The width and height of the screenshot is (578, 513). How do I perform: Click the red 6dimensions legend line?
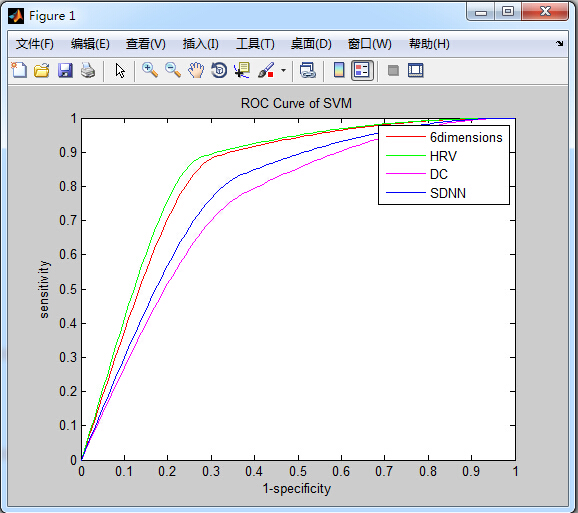[x=405, y=137]
